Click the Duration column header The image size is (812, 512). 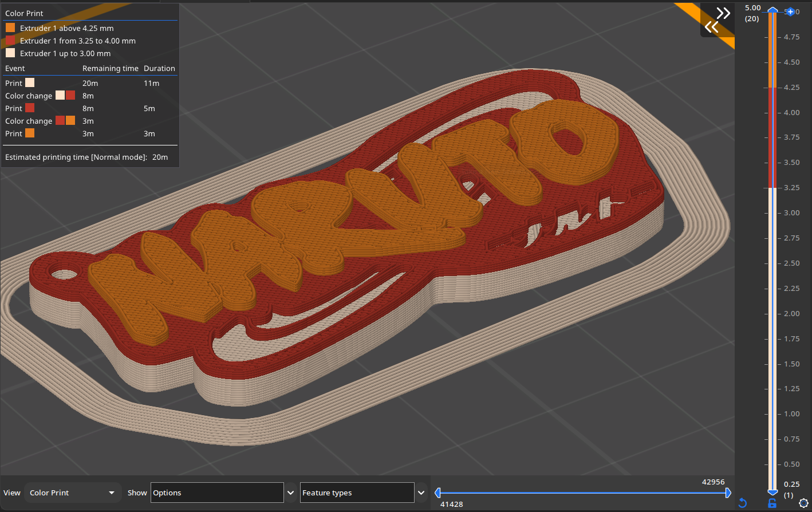(159, 68)
